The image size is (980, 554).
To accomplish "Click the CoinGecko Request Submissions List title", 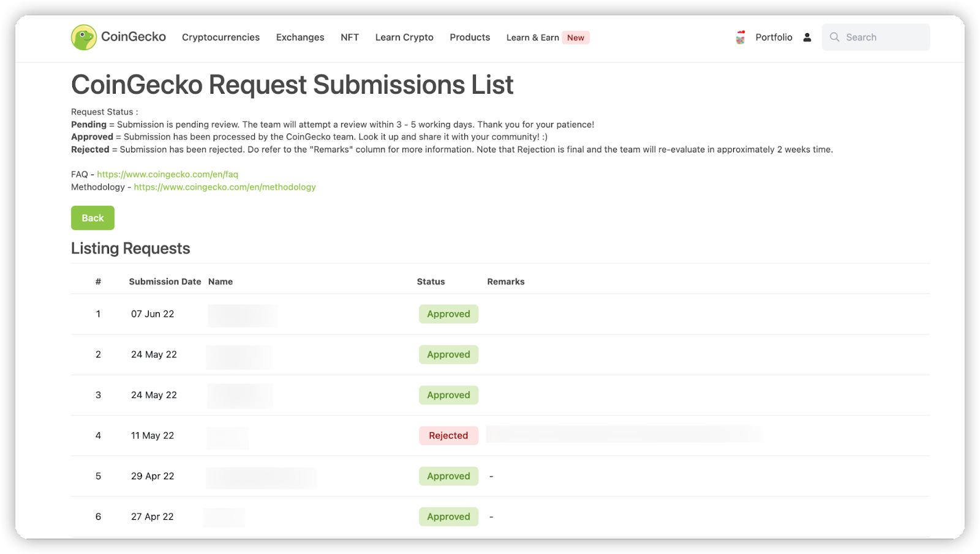I will (292, 84).
